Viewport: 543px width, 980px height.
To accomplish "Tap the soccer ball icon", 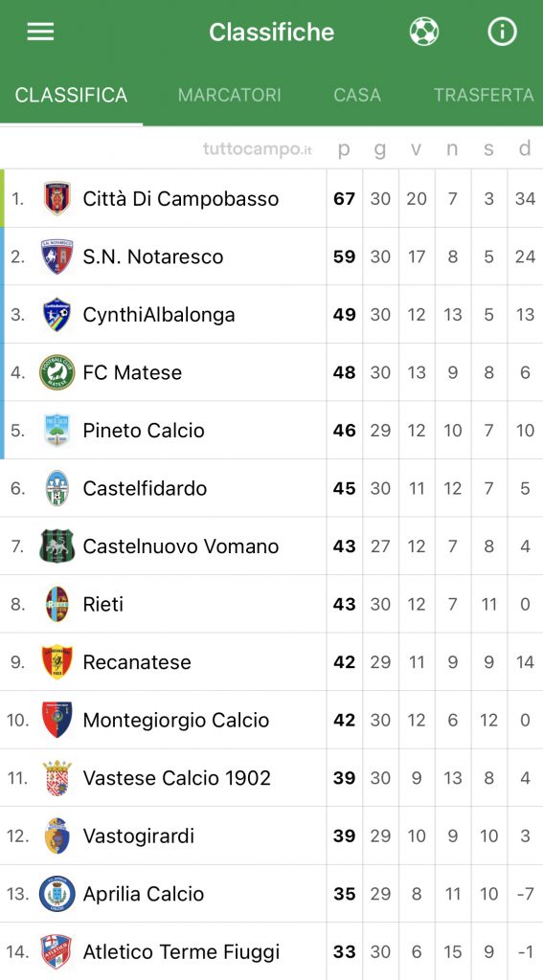I will [424, 32].
